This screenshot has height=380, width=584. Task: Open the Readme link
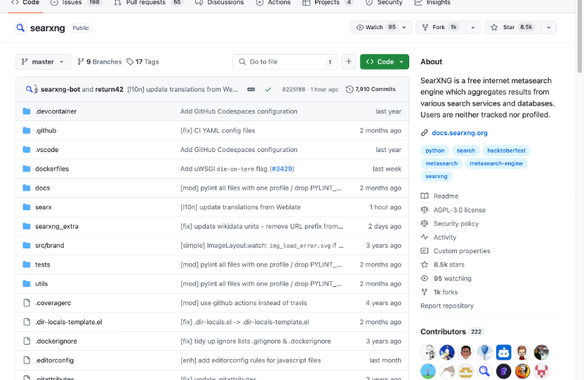coord(439,196)
